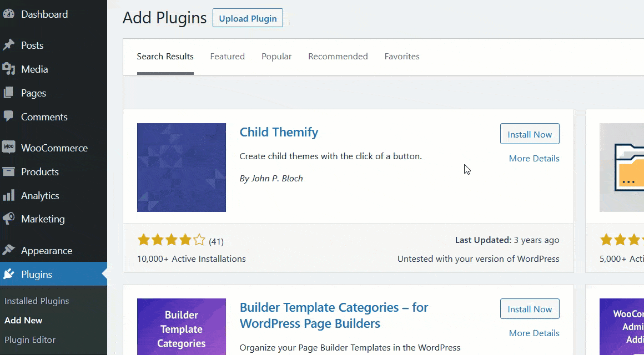Open Builder Template Categories title link
This screenshot has width=644, height=355.
point(334,315)
